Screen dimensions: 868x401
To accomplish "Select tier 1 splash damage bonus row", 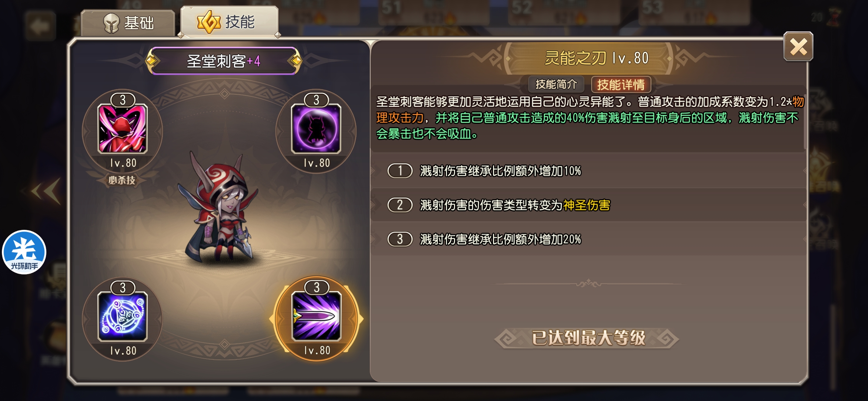I will [589, 171].
